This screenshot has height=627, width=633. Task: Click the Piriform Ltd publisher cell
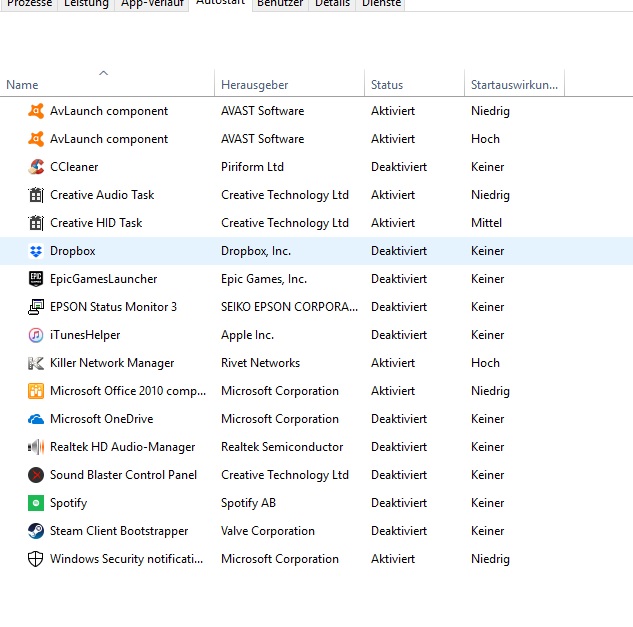click(x=252, y=167)
